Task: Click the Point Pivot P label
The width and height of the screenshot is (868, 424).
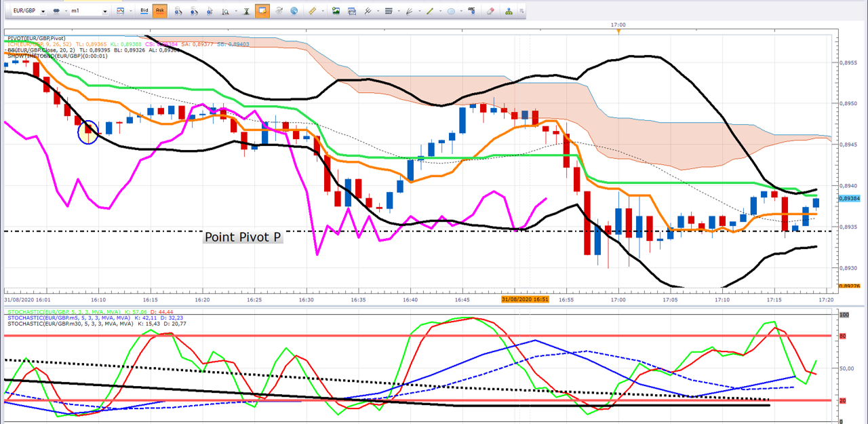Action: coord(243,237)
